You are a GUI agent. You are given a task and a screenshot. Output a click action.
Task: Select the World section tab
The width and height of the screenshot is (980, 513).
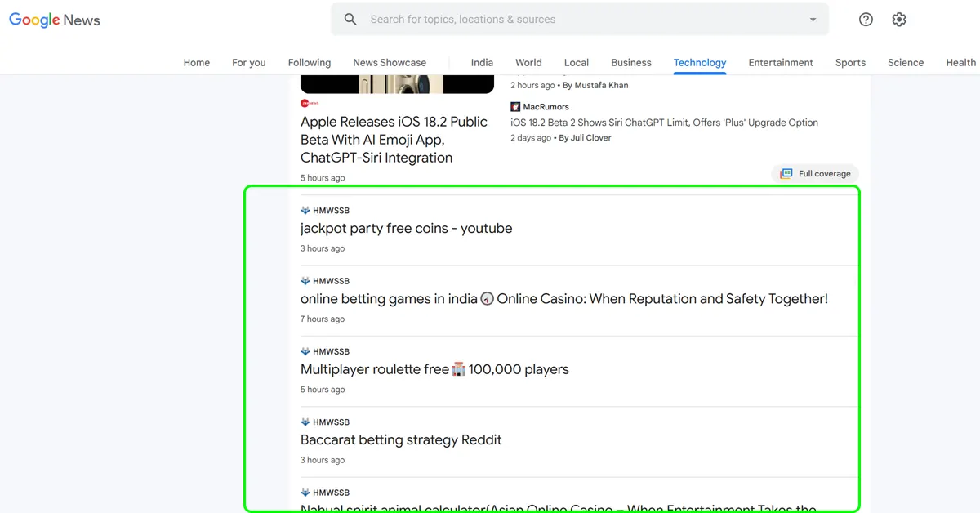coord(528,63)
